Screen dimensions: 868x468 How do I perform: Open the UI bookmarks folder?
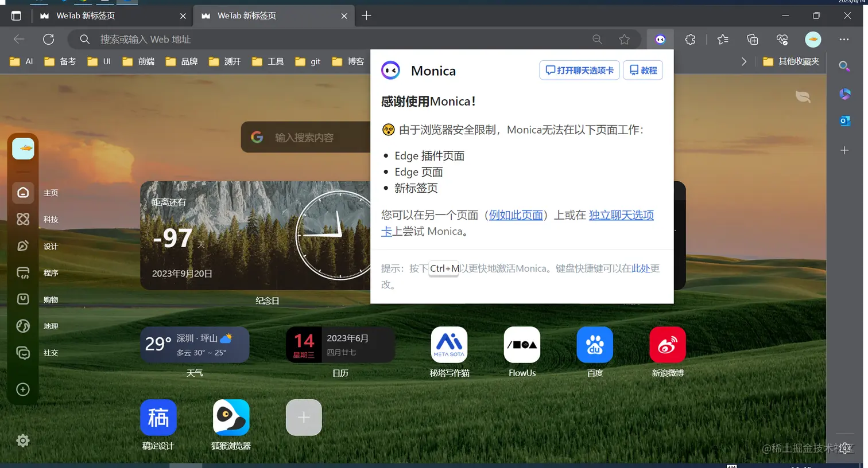coord(99,61)
